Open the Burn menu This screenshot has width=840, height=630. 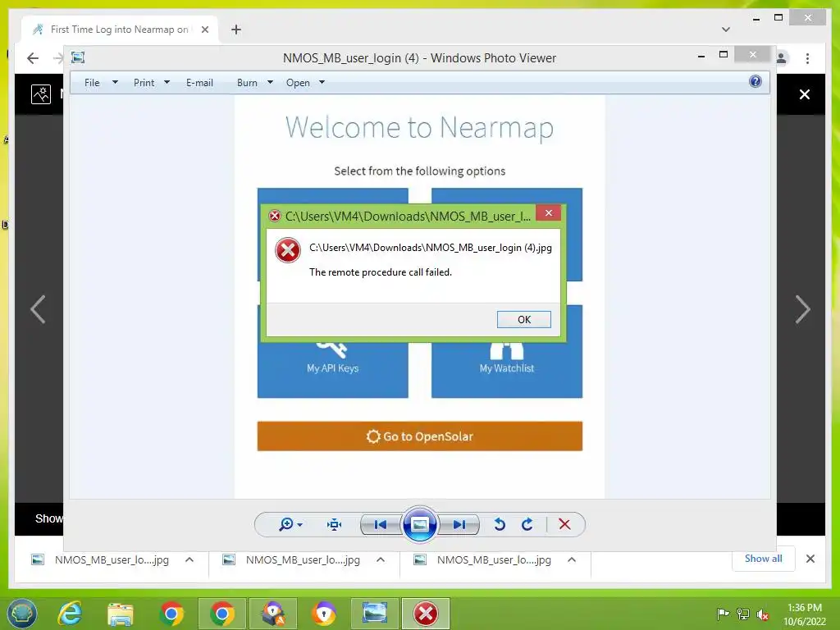click(247, 83)
